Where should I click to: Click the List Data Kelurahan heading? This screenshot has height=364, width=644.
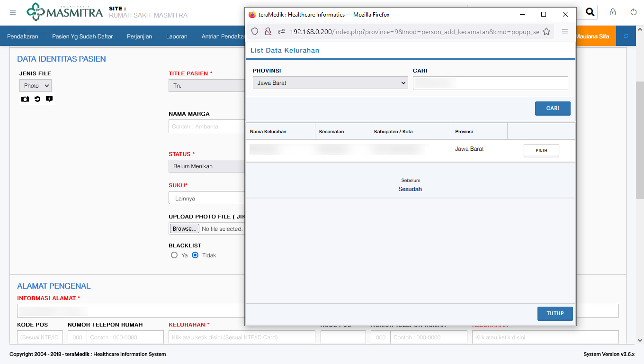(x=285, y=50)
